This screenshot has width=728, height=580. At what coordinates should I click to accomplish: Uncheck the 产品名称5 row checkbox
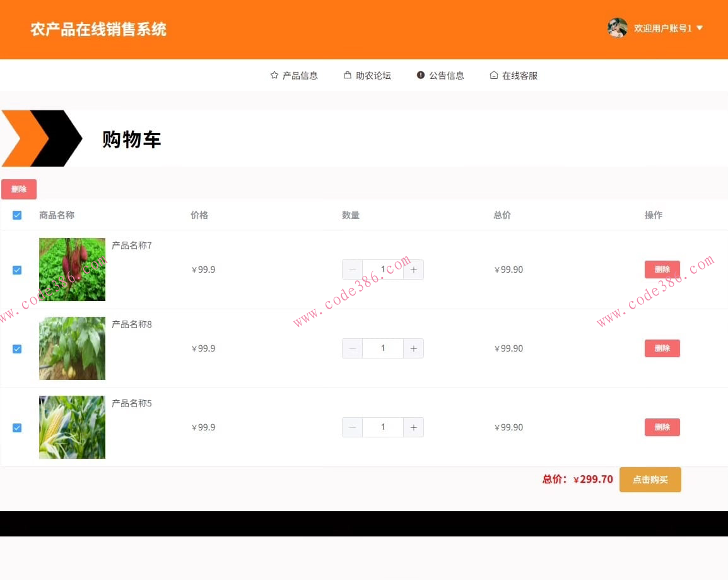tap(17, 427)
